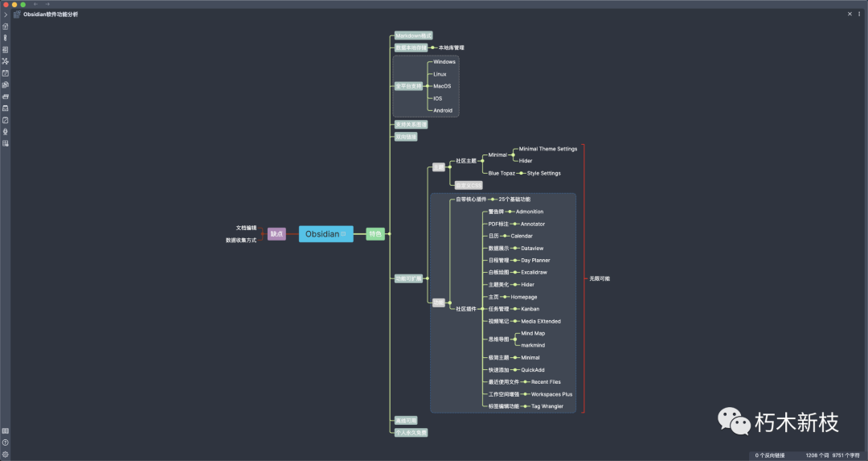This screenshot has width=868, height=461.
Task: Select the 无限可能 summary label
Action: [x=600, y=278]
